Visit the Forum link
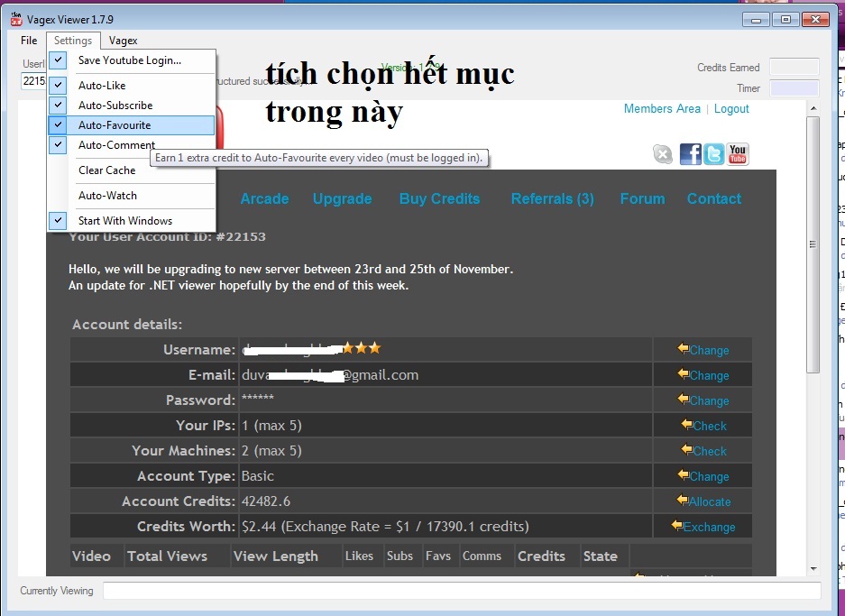 tap(642, 198)
